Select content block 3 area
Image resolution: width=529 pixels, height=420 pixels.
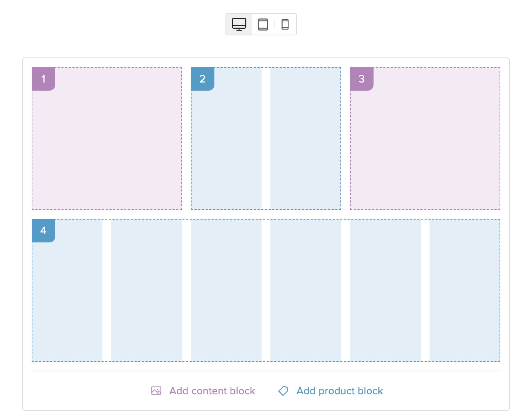coord(425,147)
